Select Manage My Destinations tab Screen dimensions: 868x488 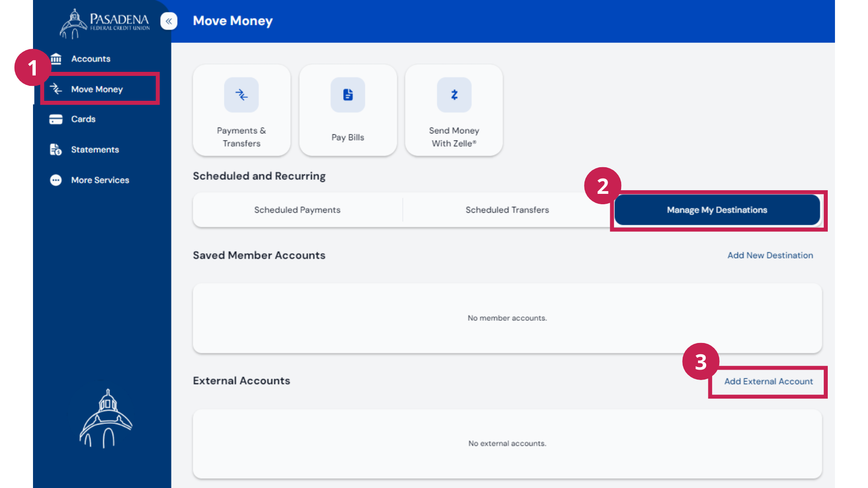point(717,210)
